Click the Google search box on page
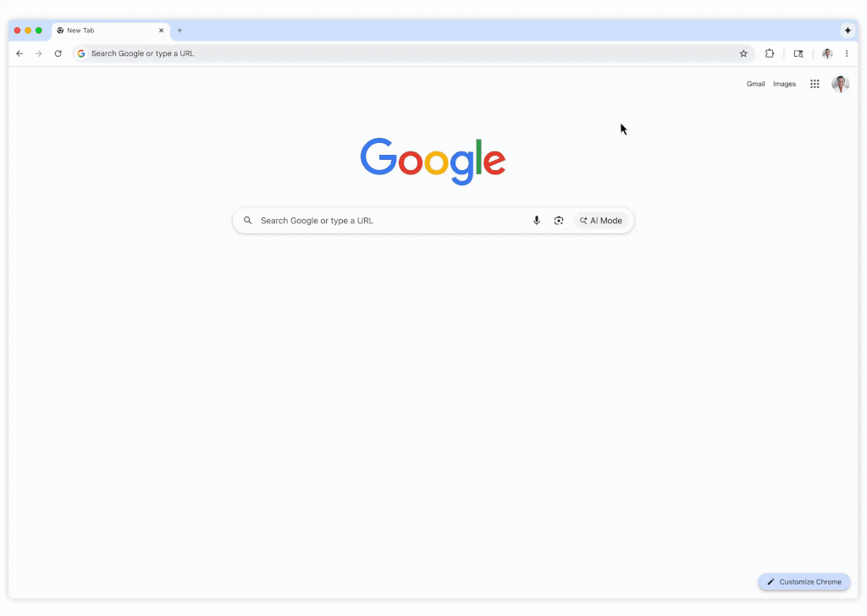Image resolution: width=867 pixels, height=616 pixels. point(387,221)
